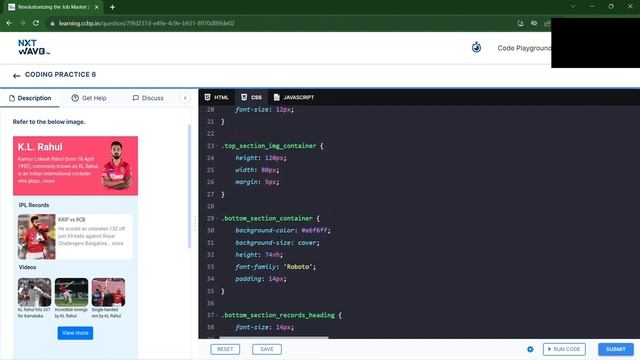Go back using the Coding Practice arrow

click(16, 76)
